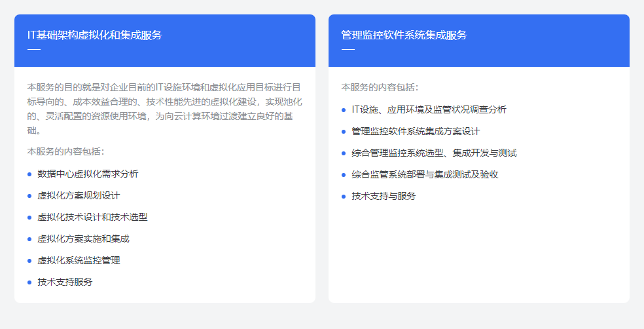Image resolution: width=644 pixels, height=329 pixels.
Task: Click the bullet next to 虚拟化方案实施和集成
Action: [29, 239]
